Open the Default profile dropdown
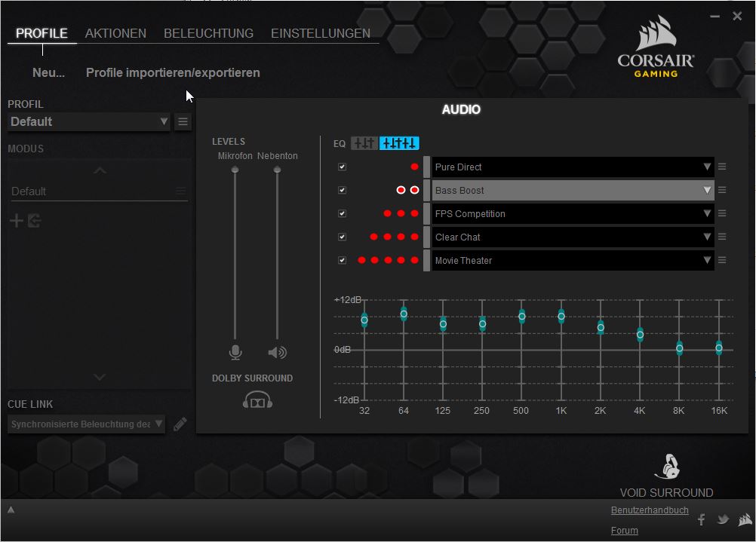The width and height of the screenshot is (756, 542). point(89,121)
